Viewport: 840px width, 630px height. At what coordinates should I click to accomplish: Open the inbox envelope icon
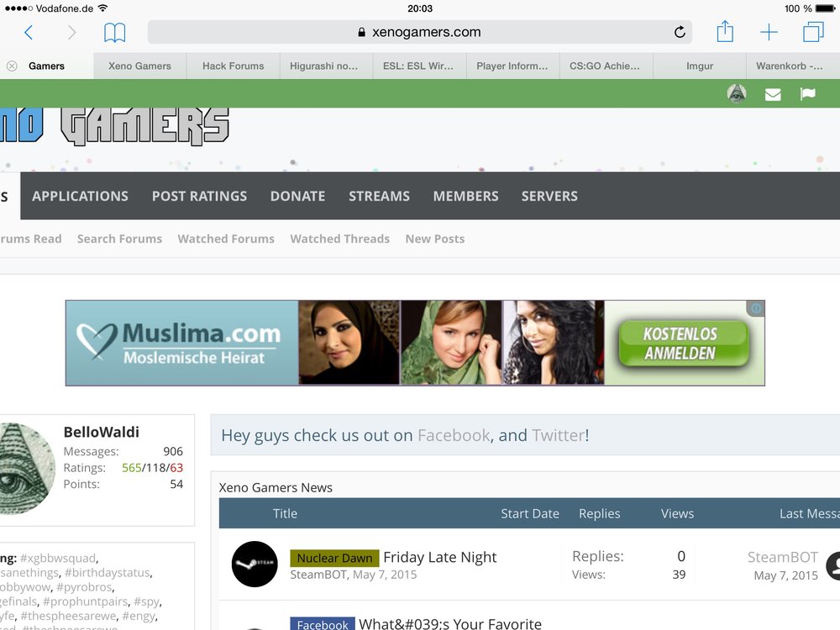[773, 95]
